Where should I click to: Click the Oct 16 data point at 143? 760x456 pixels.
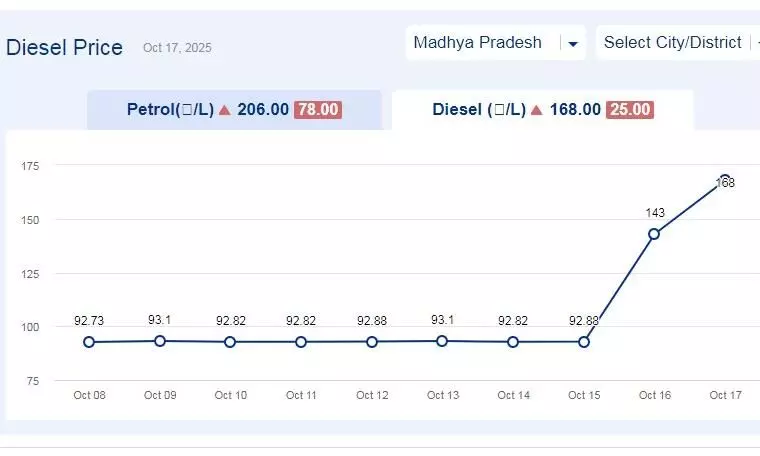(654, 234)
